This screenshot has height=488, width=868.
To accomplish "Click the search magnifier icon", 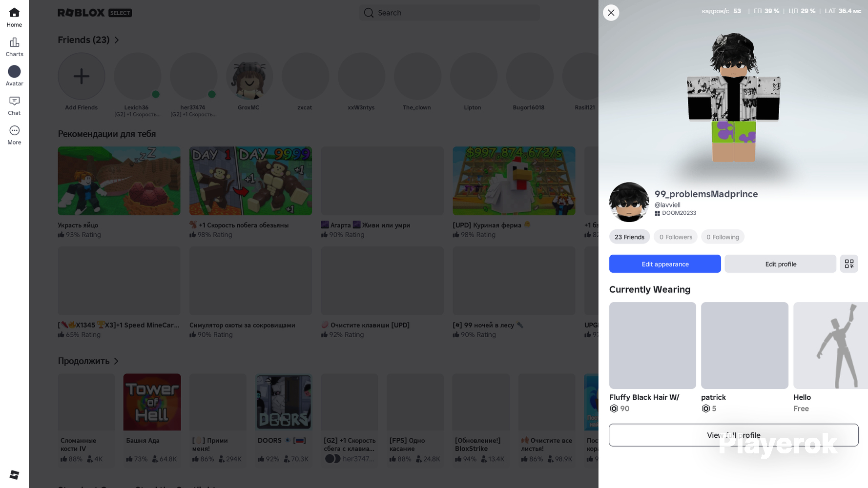I will click(369, 13).
